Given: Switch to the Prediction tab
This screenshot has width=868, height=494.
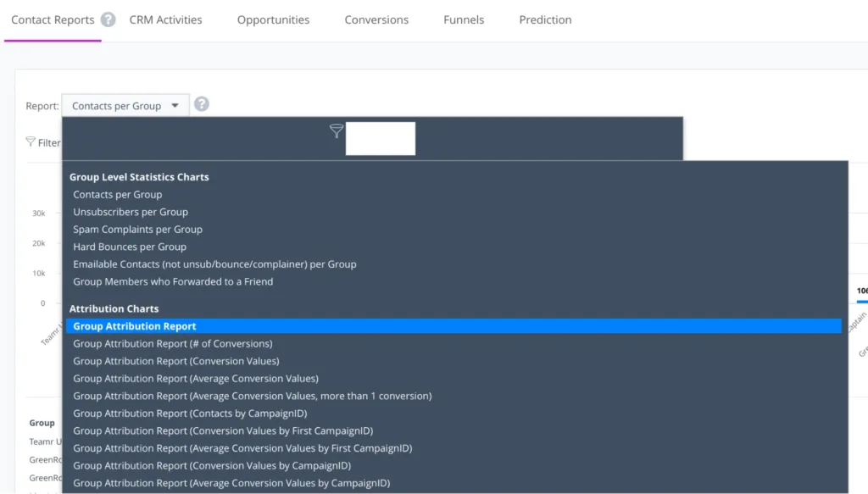Looking at the screenshot, I should coord(545,19).
